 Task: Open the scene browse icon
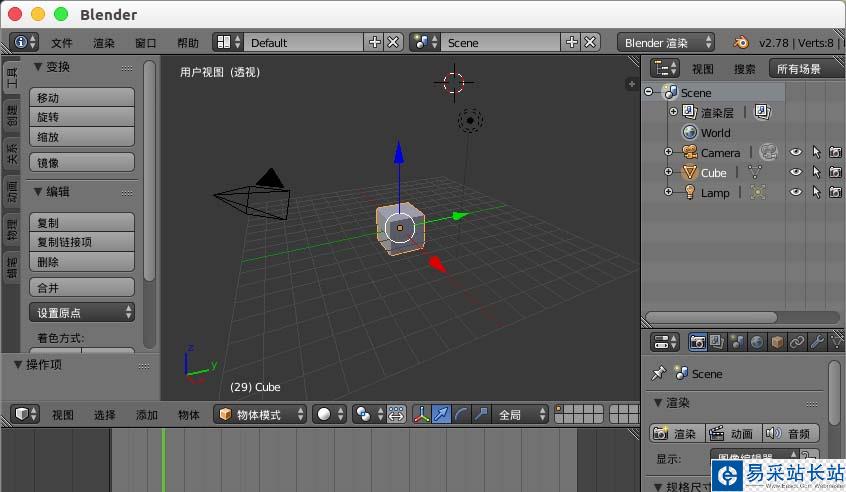(x=425, y=42)
